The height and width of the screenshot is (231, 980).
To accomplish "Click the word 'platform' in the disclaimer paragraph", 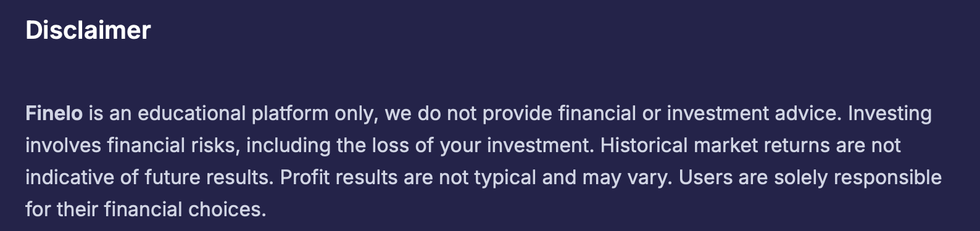I will click(290, 114).
